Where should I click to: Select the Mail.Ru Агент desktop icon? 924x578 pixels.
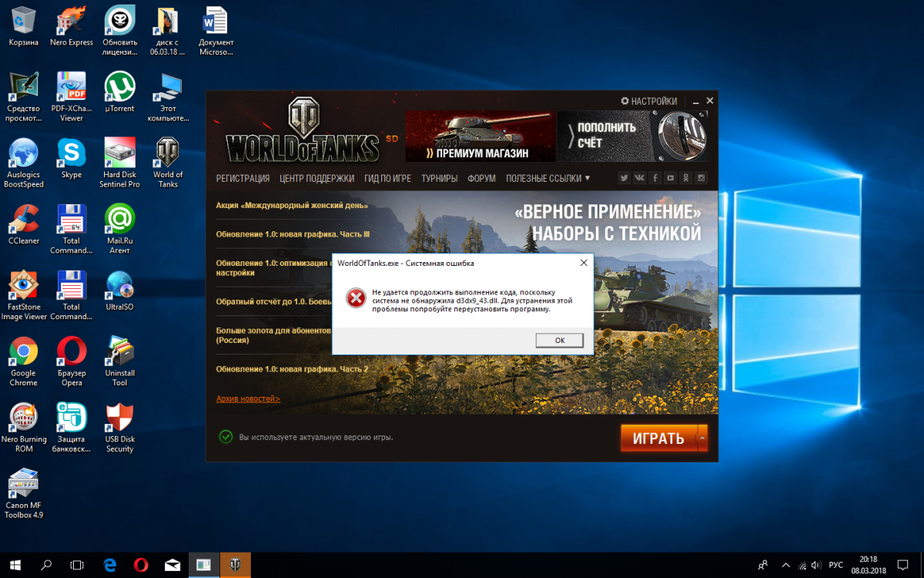coord(119,229)
